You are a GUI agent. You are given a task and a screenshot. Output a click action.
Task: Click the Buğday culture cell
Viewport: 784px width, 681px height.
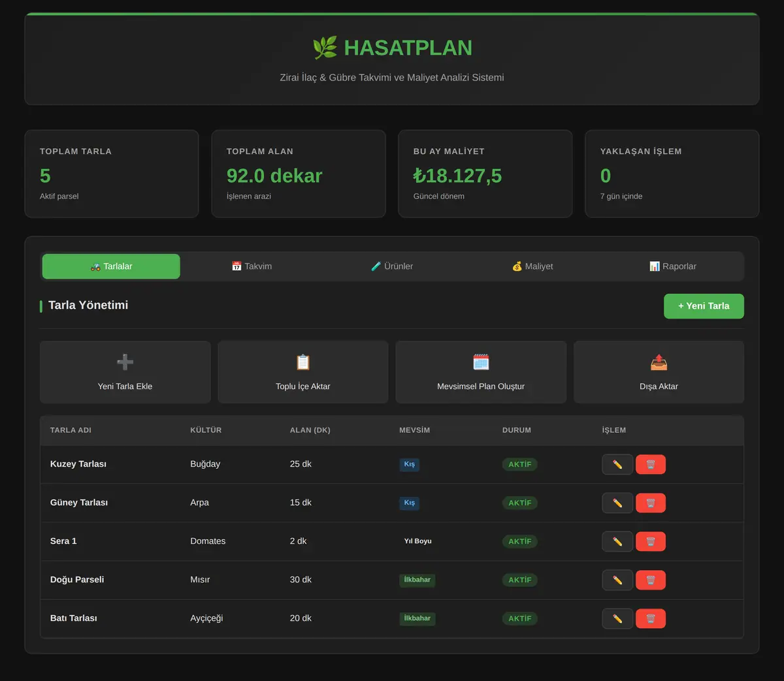pos(205,464)
